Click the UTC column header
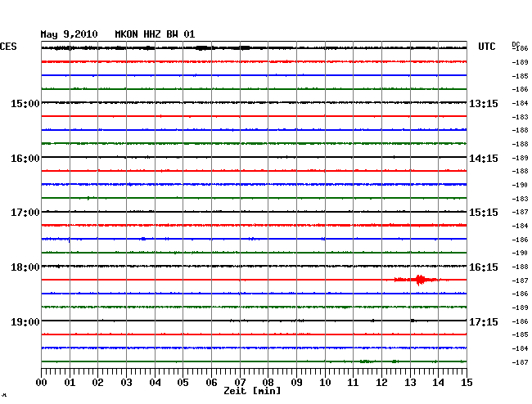 [x=486, y=47]
